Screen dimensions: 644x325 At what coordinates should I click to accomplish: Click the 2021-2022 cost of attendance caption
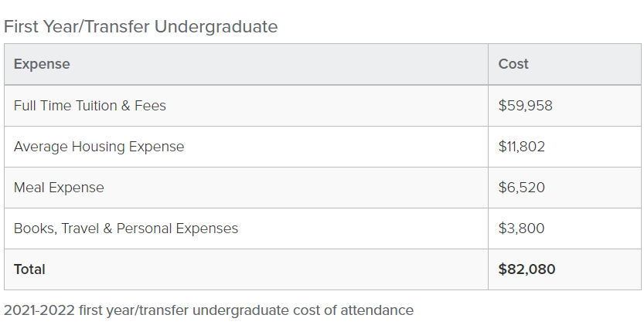click(x=209, y=310)
